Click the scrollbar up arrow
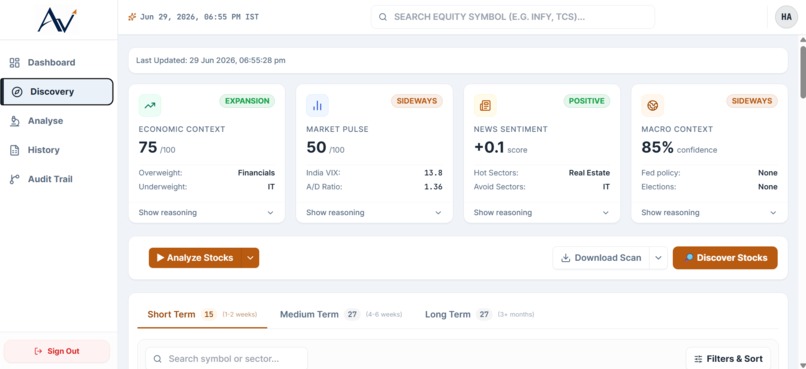This screenshot has height=369, width=806. (x=802, y=40)
